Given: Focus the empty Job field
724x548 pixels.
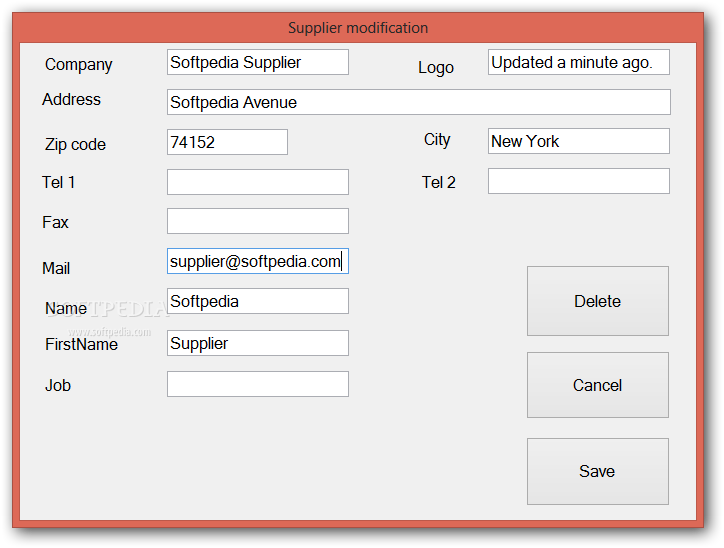Looking at the screenshot, I should coord(258,384).
